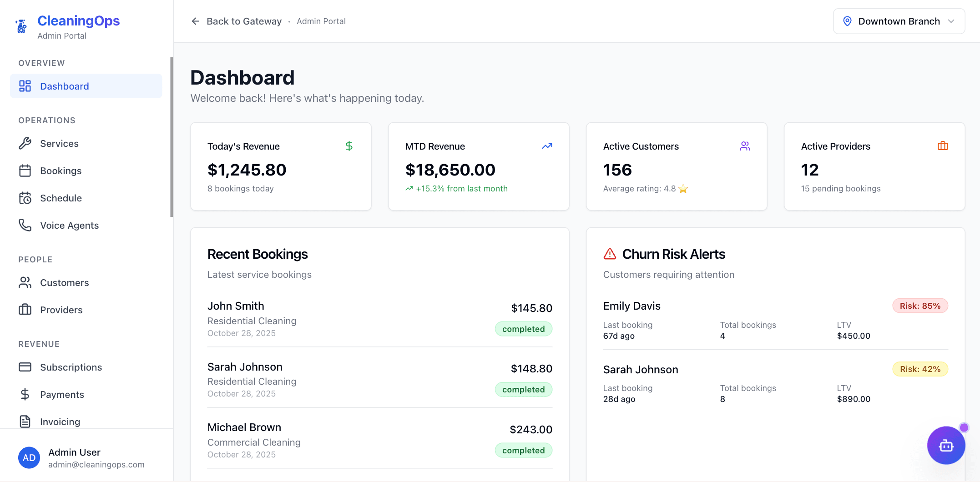980x482 pixels.
Task: Open the Providers briefcase icon
Action: [x=25, y=310]
